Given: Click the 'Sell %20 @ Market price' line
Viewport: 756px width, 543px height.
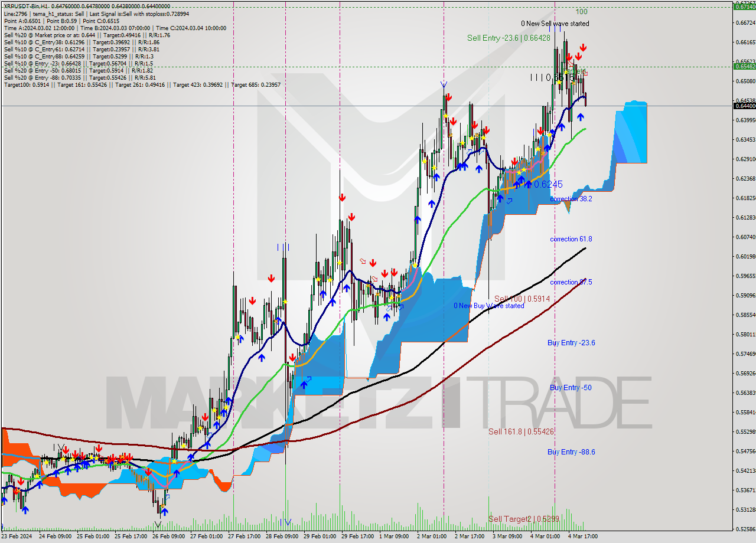Looking at the screenshot, I should 87,35.
